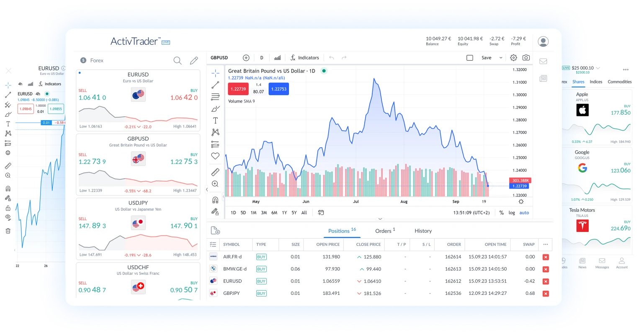Open the Indicators button
Screen dimensions: 644x335
[304, 58]
